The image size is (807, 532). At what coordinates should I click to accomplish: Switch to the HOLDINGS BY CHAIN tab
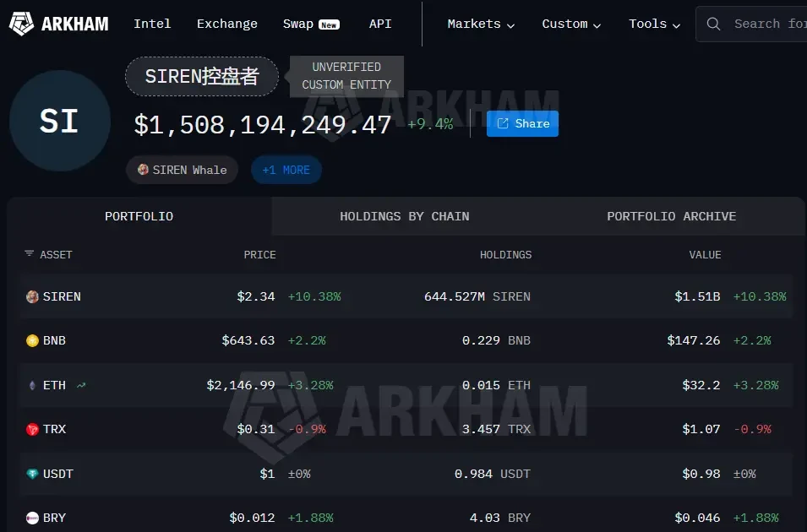405,216
